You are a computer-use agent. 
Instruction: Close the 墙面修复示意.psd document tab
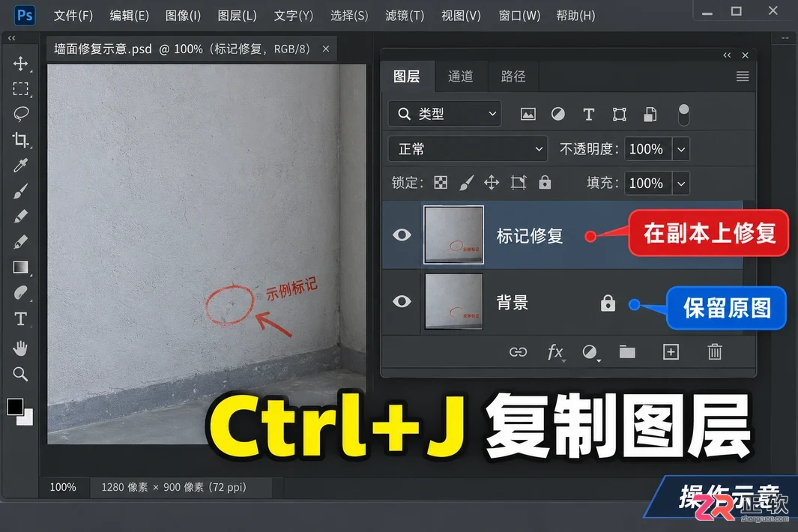coord(326,49)
